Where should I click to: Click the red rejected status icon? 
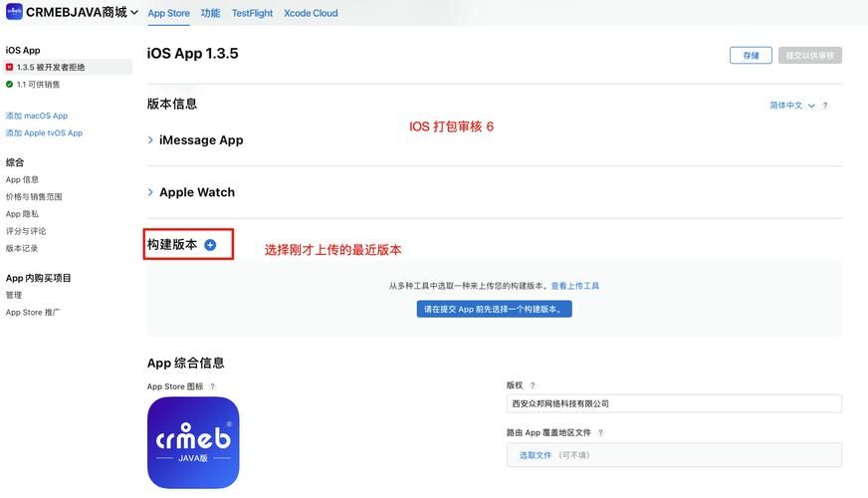pos(9,67)
